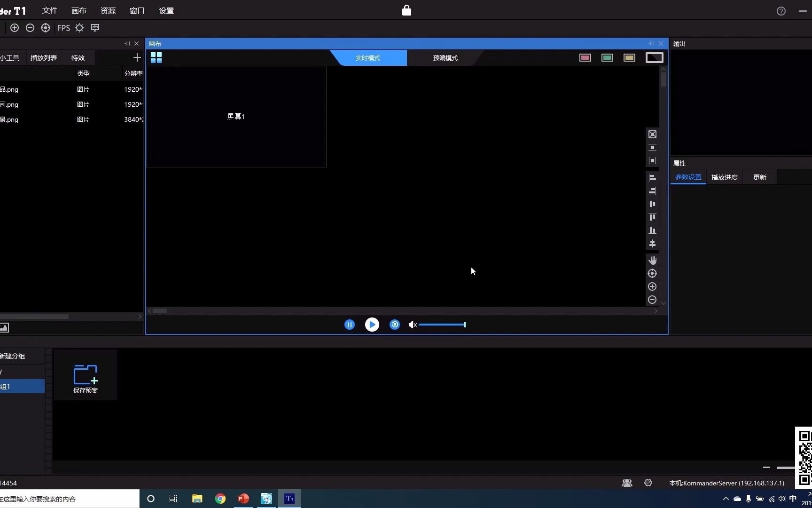Switch to 更新 tab

point(760,177)
